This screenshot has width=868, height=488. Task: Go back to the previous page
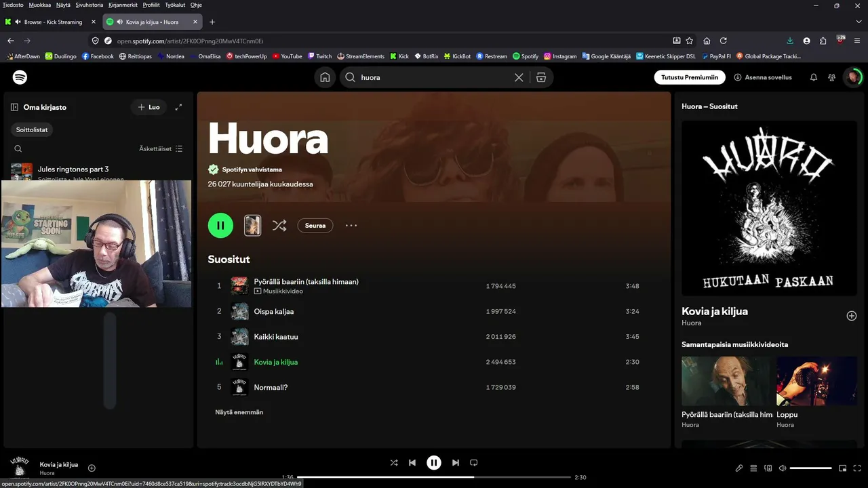click(x=11, y=41)
